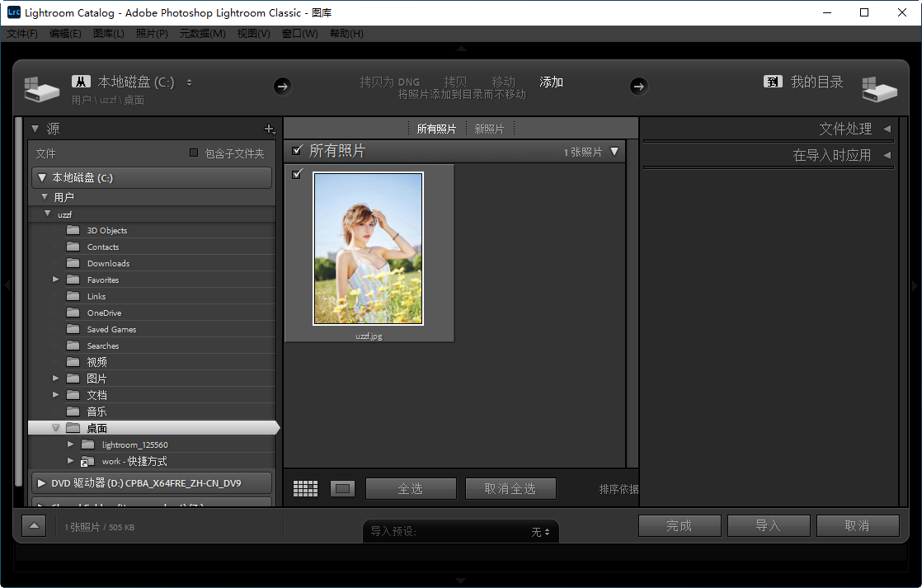Click the right arrow icon near destination
Viewport: 922px width, 588px height.
point(639,86)
